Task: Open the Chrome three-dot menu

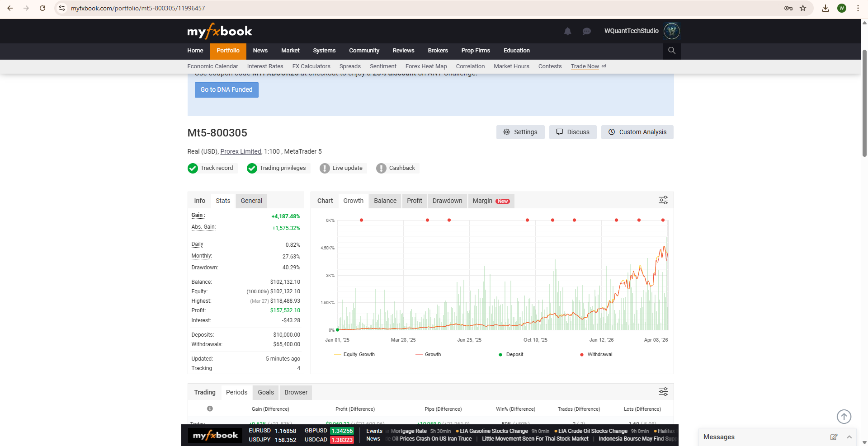Action: pyautogui.click(x=858, y=8)
